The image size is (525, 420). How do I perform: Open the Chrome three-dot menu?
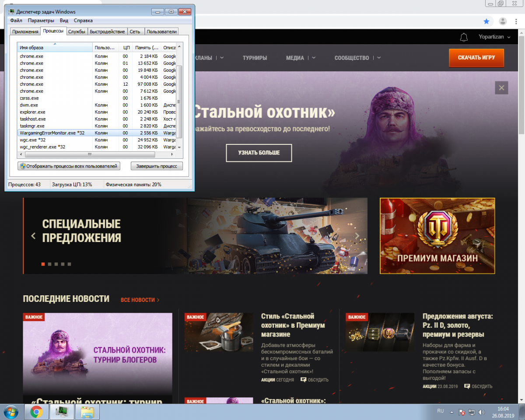(x=517, y=21)
